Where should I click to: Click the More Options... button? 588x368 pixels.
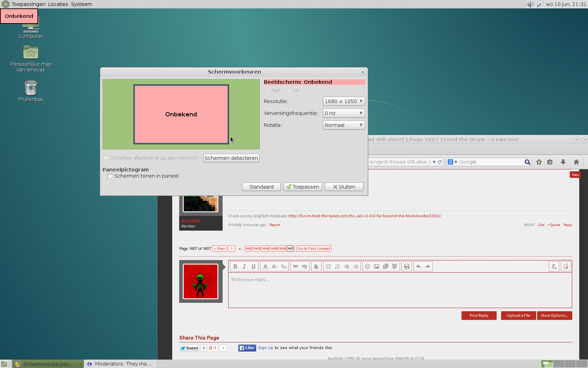click(554, 315)
